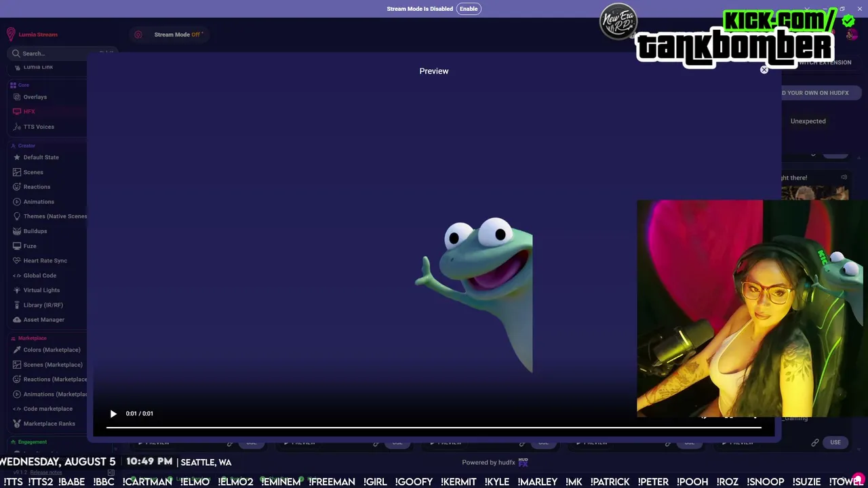The height and width of the screenshot is (488, 868).
Task: Open Heart Rate Sync via its heart icon
Action: (x=18, y=261)
